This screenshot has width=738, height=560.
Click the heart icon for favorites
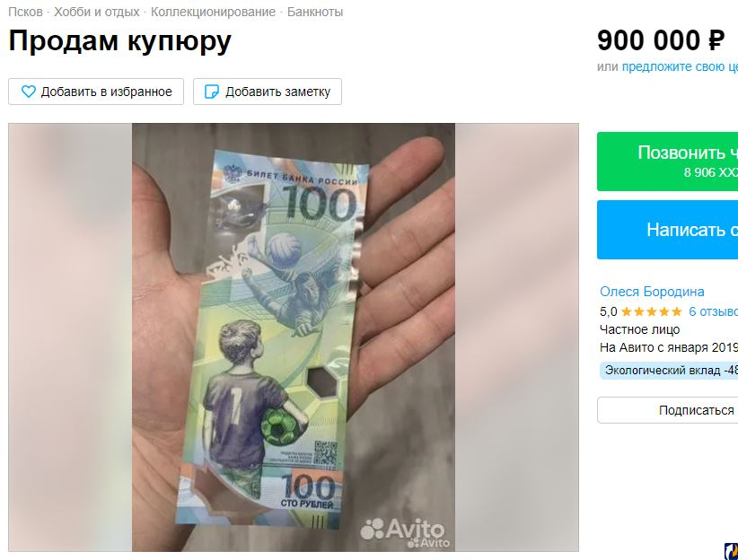click(x=29, y=92)
